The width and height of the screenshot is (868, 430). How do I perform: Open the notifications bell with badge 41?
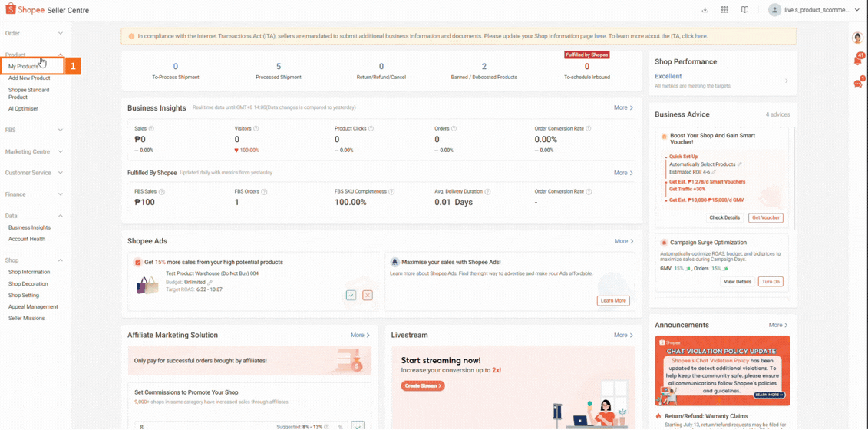tap(858, 60)
